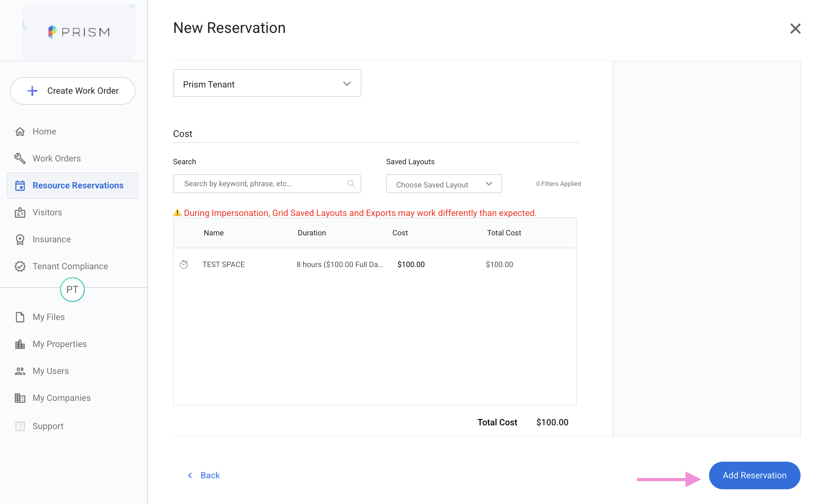Image resolution: width=820 pixels, height=504 pixels.
Task: Click the My Properties buildings icon
Action: point(20,344)
